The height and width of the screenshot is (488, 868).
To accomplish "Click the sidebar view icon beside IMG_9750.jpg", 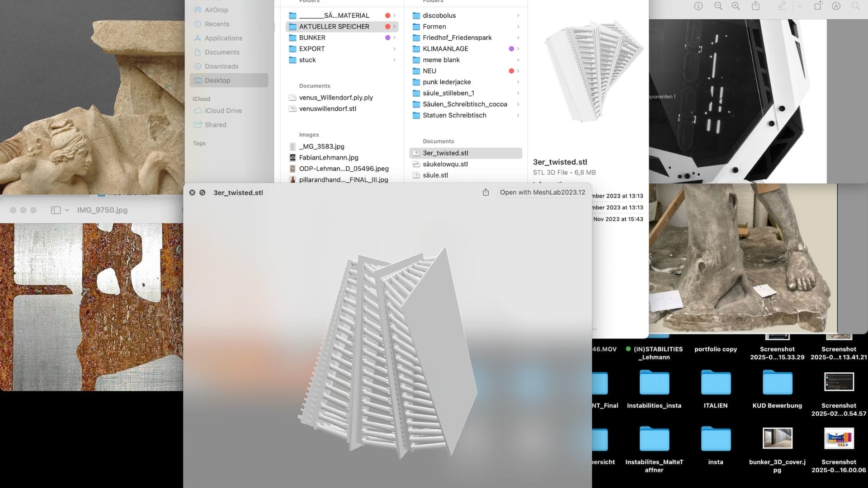I will coord(56,210).
